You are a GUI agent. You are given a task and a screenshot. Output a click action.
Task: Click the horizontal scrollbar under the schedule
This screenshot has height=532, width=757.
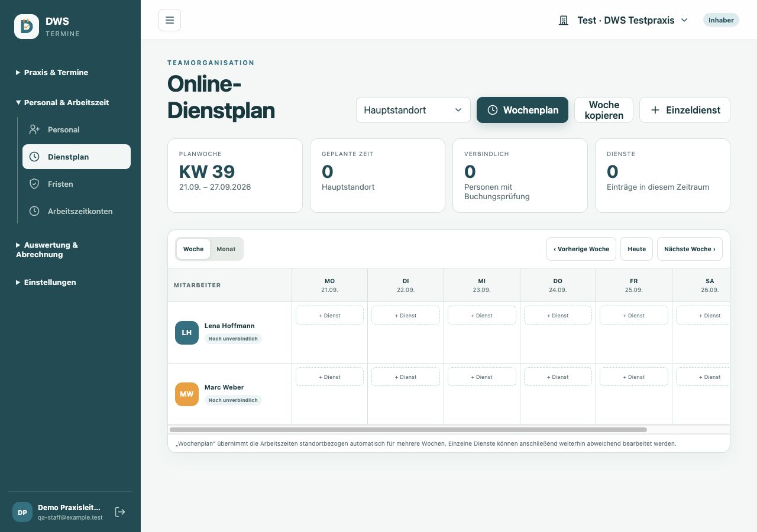point(408,430)
